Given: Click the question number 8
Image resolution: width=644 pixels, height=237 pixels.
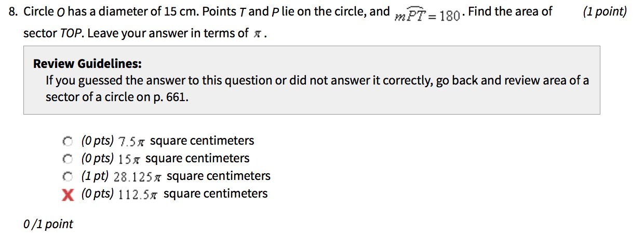Looking at the screenshot, I should pyautogui.click(x=14, y=11).
